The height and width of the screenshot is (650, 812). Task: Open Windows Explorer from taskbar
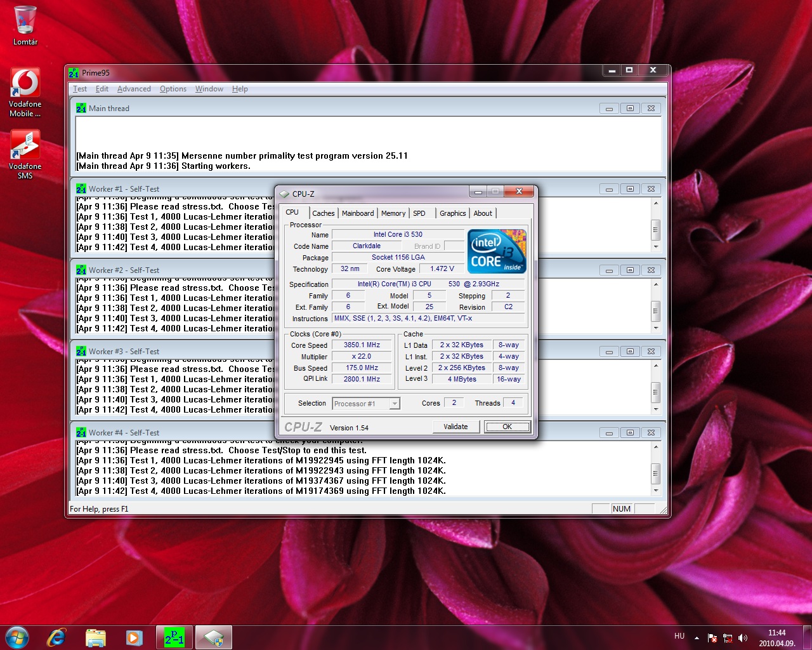[95, 637]
